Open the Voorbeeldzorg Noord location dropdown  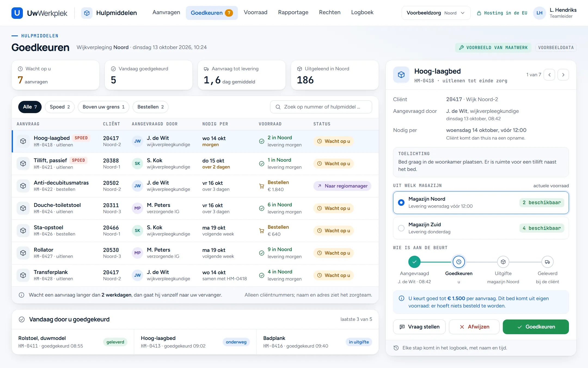[x=436, y=13]
